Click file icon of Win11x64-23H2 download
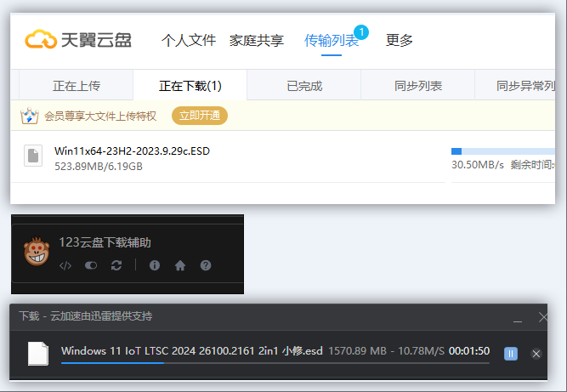This screenshot has width=567, height=392. [x=33, y=156]
